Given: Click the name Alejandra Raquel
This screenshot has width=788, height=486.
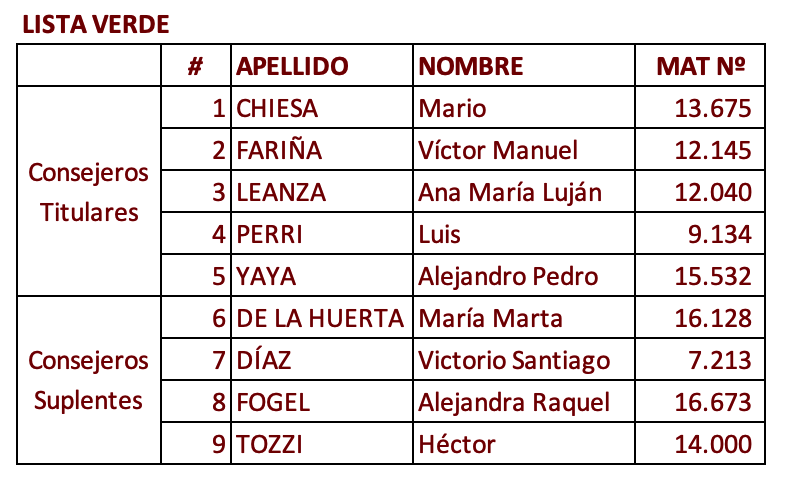Looking at the screenshot, I should pyautogui.click(x=514, y=402).
